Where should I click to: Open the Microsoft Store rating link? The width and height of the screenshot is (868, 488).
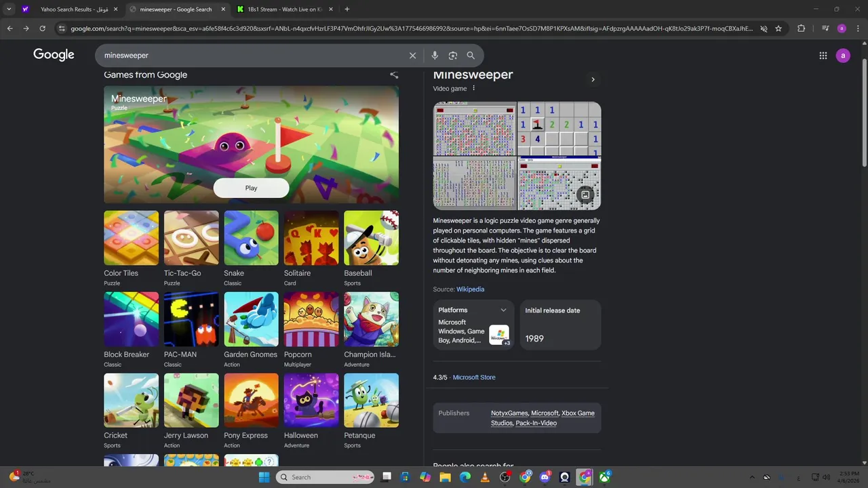pyautogui.click(x=474, y=378)
